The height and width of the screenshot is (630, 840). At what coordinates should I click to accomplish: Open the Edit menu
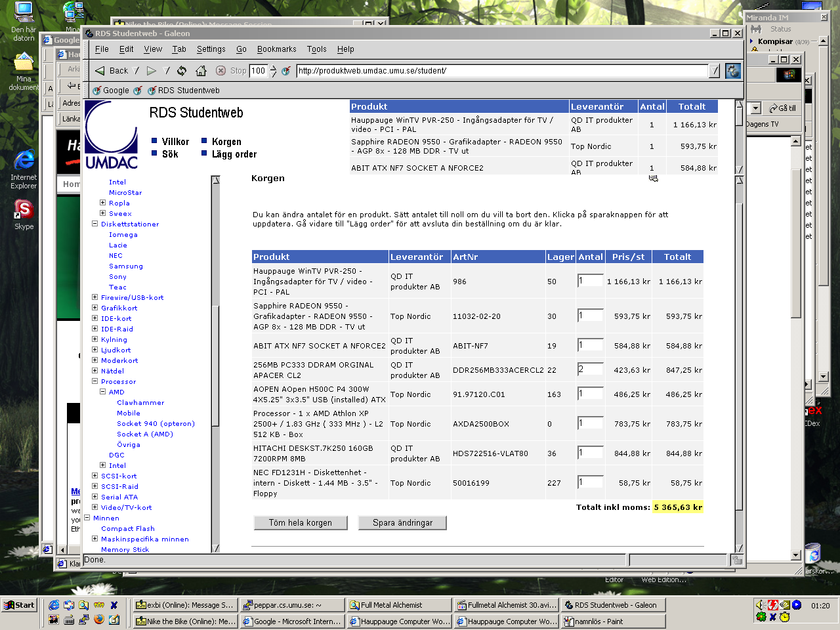point(126,49)
